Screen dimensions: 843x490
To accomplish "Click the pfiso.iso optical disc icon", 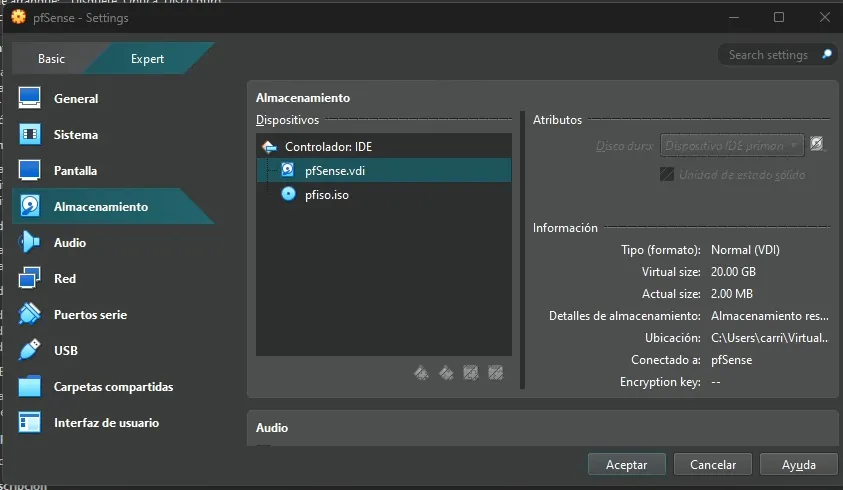I will pyautogui.click(x=289, y=194).
